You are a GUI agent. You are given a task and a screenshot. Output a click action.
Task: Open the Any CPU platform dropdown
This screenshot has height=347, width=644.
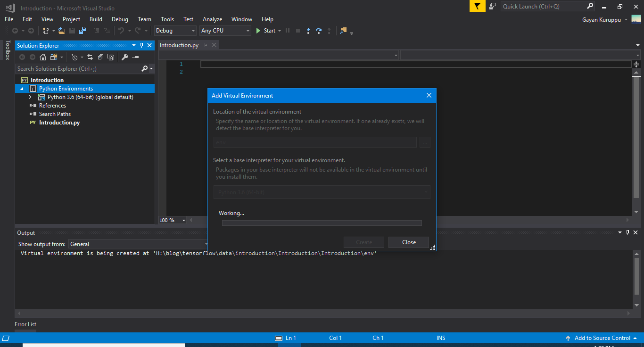(x=248, y=30)
